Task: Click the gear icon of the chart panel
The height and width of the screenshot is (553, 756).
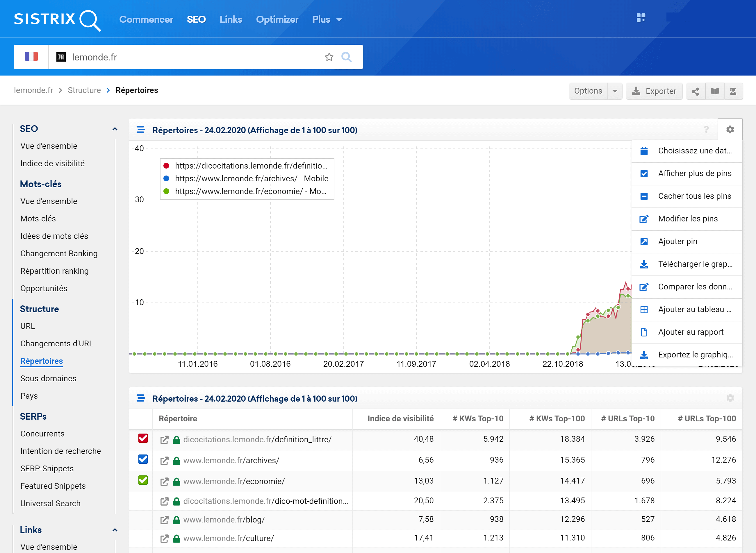Action: pos(730,130)
